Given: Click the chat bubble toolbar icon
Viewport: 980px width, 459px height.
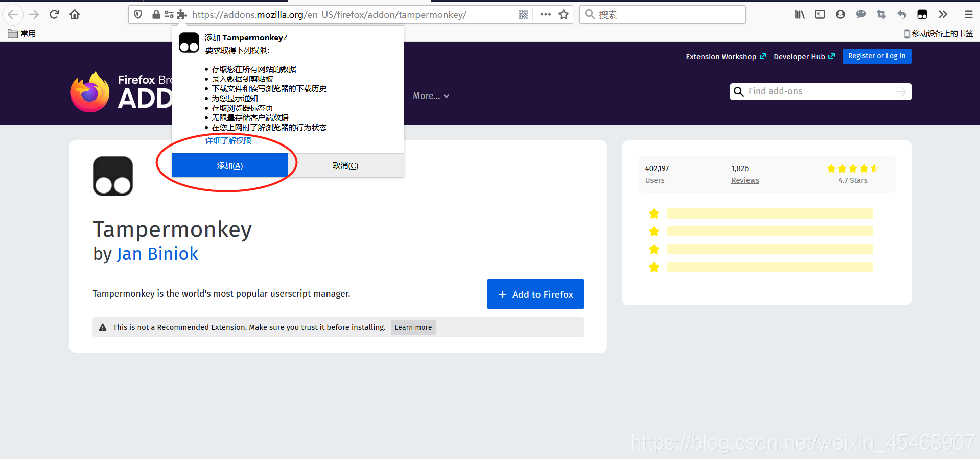Looking at the screenshot, I should (861, 14).
